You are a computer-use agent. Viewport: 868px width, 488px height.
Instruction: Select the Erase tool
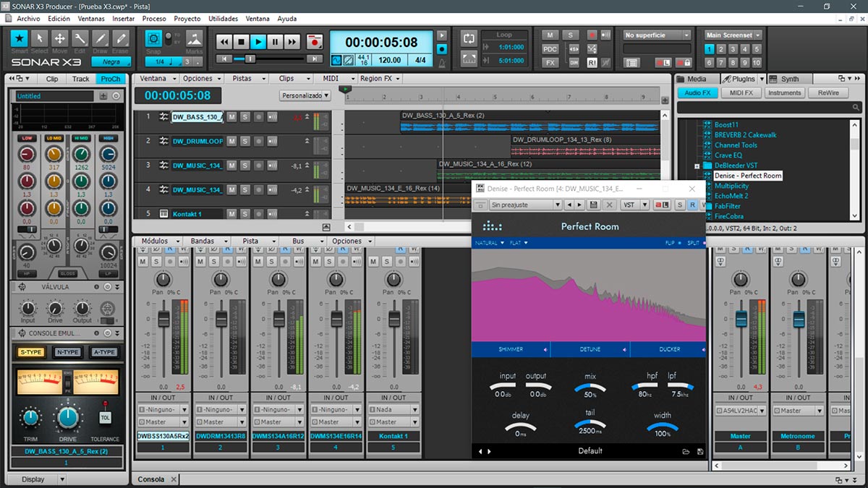(x=120, y=38)
